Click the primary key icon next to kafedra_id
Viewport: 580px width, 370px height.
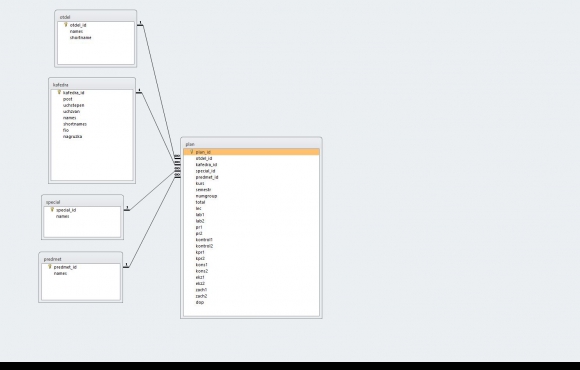pyautogui.click(x=59, y=92)
